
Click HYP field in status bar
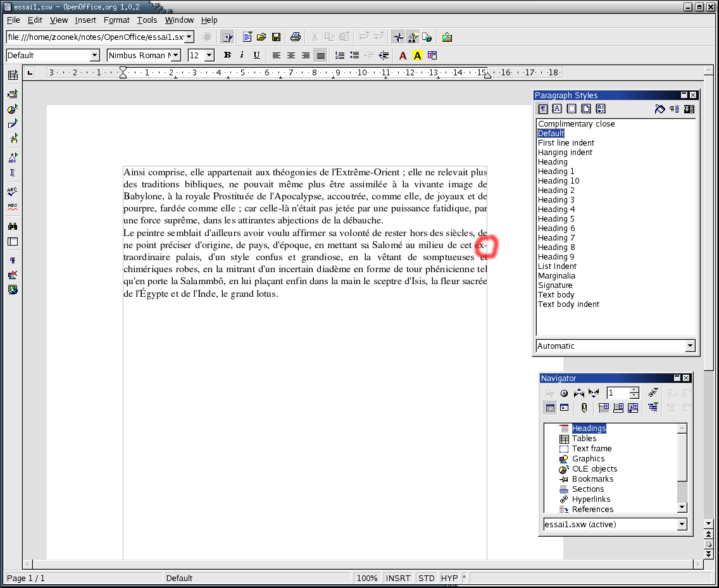(x=449, y=578)
